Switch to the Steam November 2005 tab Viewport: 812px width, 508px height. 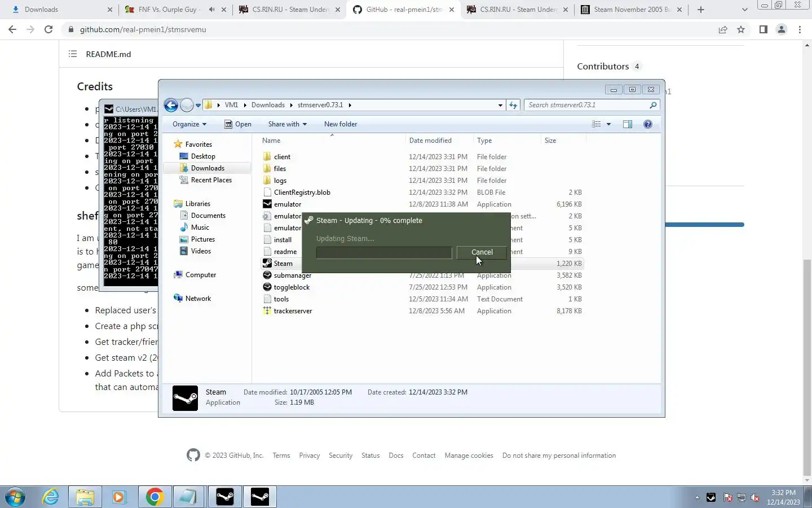pyautogui.click(x=631, y=10)
